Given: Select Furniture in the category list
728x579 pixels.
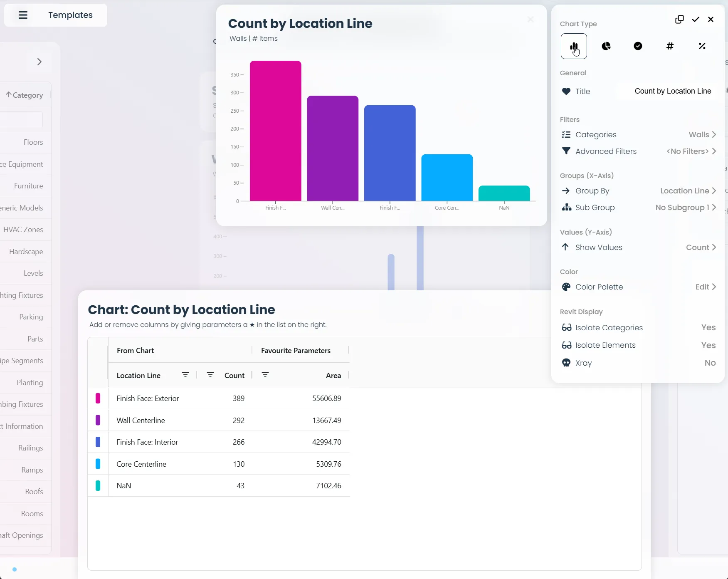Looking at the screenshot, I should click(28, 186).
